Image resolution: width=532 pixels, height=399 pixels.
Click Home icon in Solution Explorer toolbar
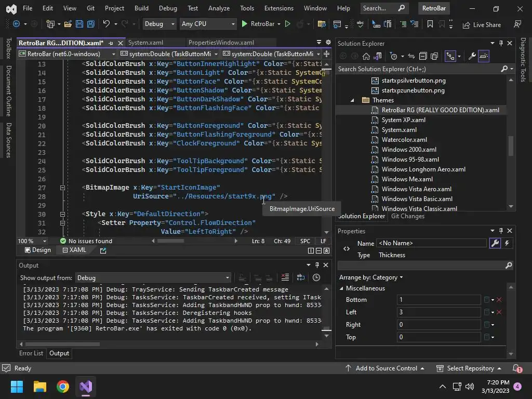click(x=366, y=56)
